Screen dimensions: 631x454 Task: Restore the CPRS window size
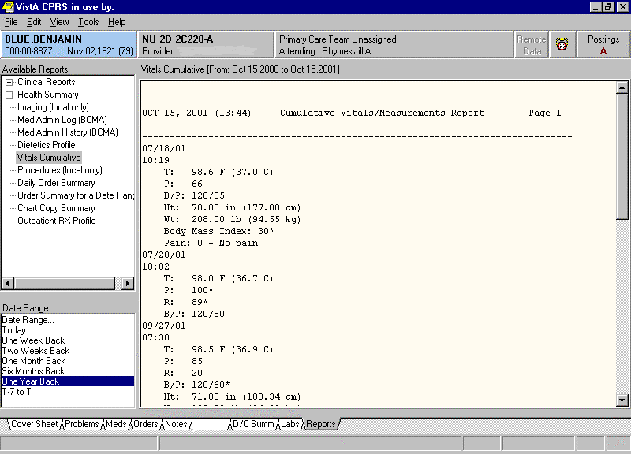coord(608,7)
